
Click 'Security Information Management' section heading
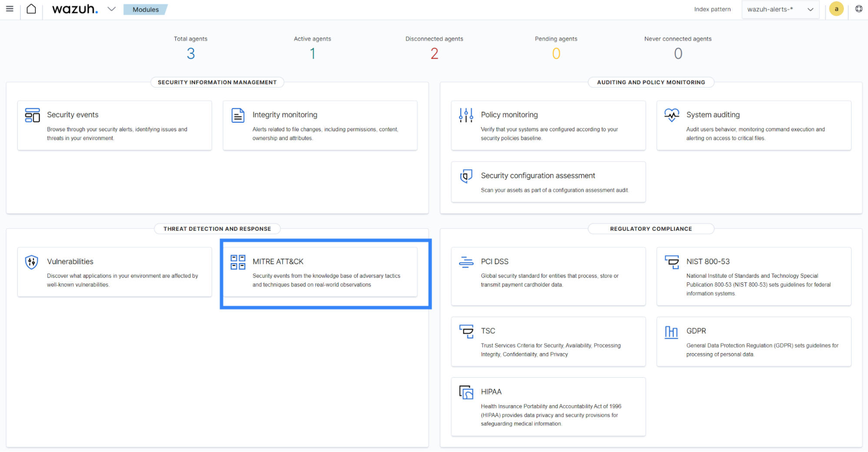[217, 82]
